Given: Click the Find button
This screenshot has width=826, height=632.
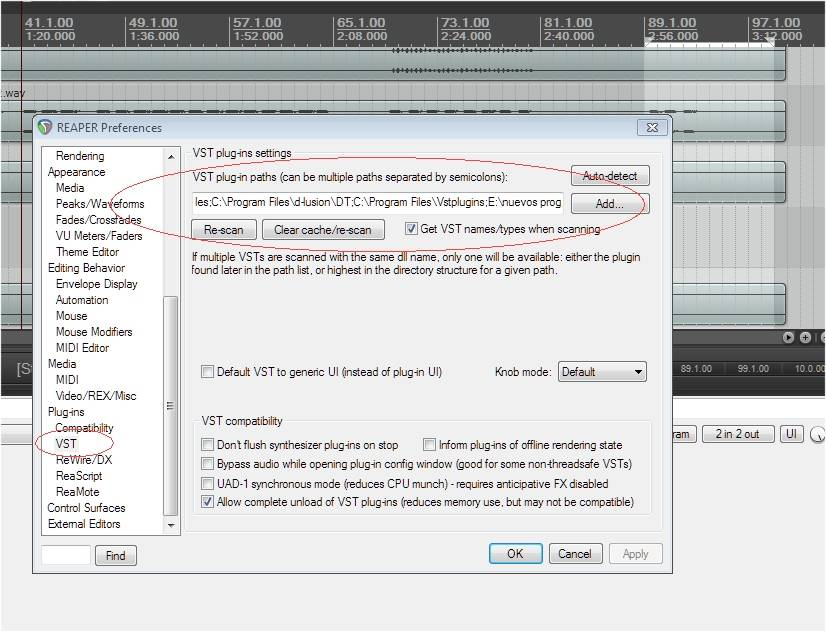Looking at the screenshot, I should pos(116,556).
